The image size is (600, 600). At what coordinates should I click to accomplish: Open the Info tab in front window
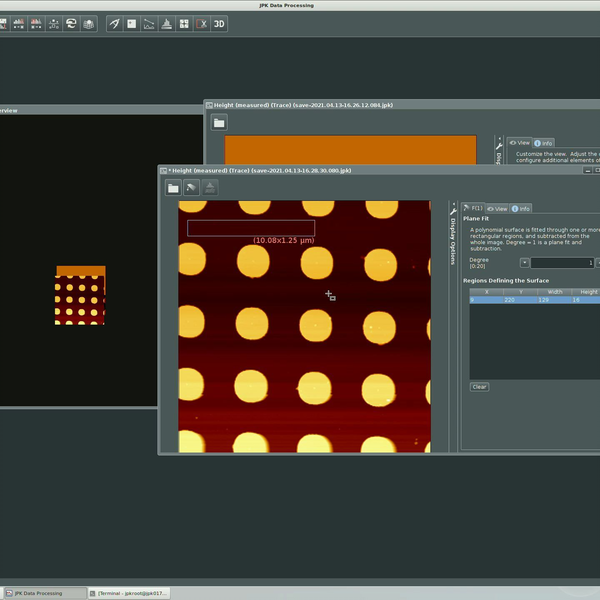point(521,208)
